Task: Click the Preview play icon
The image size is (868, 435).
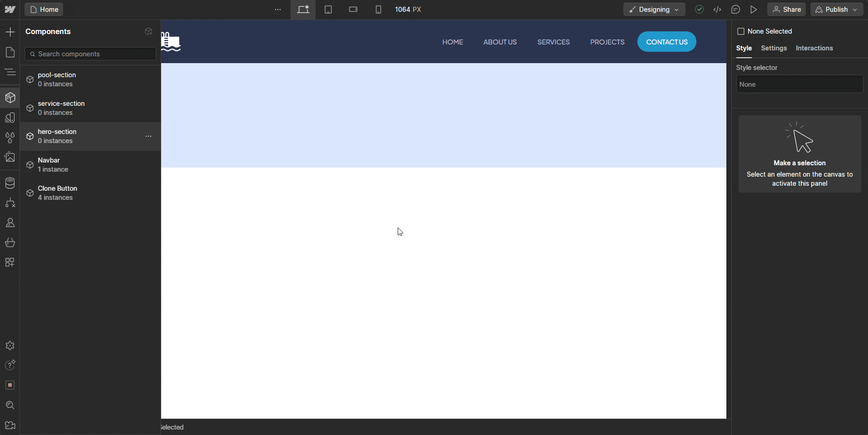Action: [x=754, y=10]
